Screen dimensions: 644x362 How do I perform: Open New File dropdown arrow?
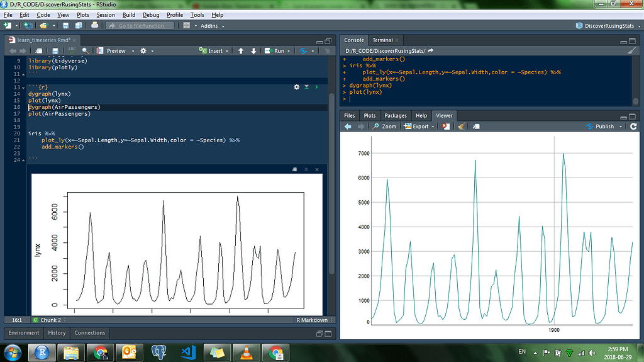click(x=16, y=26)
